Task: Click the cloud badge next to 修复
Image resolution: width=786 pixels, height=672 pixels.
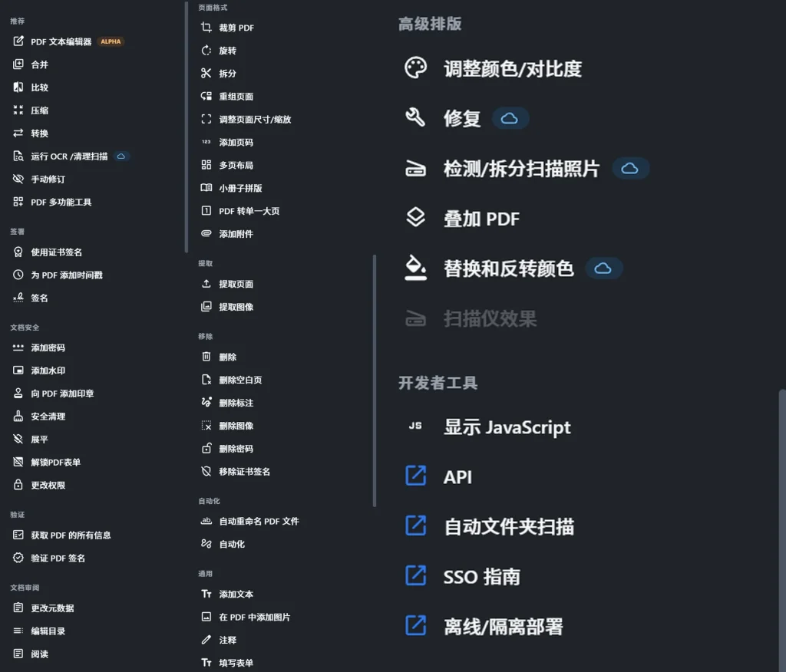Action: 510,118
